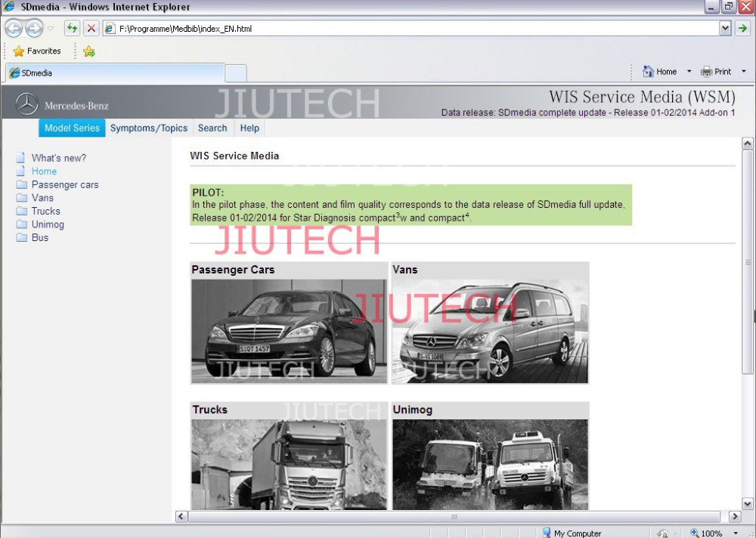Open the Help tab

click(x=249, y=128)
